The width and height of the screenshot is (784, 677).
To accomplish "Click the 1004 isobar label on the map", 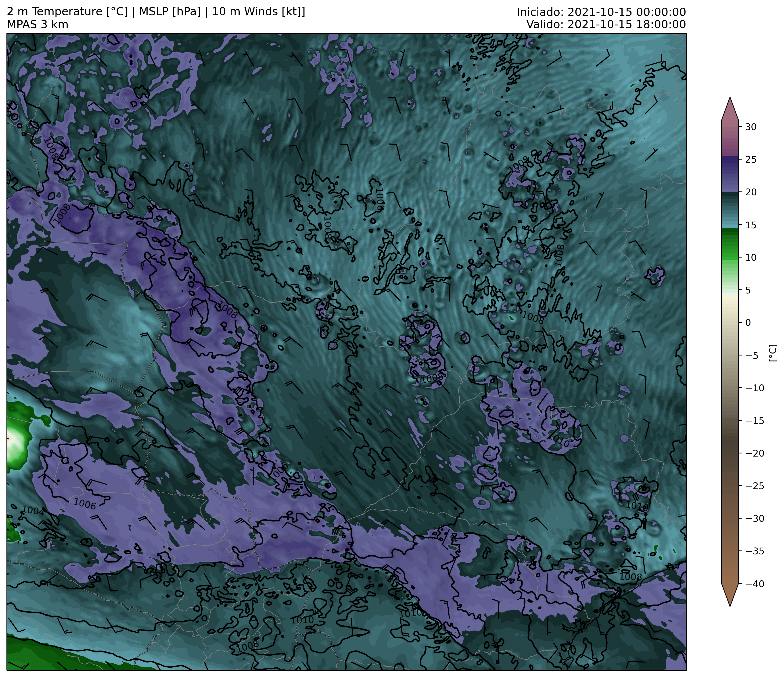I will pos(33,511).
